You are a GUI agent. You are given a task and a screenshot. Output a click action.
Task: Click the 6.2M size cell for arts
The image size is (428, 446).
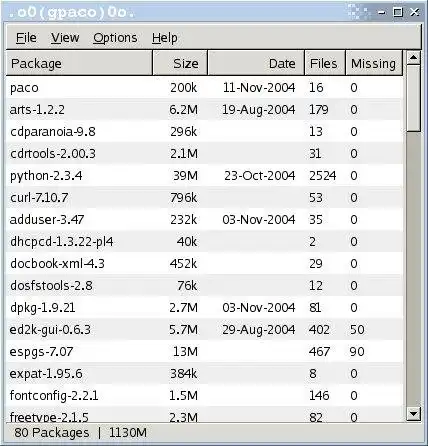point(183,109)
